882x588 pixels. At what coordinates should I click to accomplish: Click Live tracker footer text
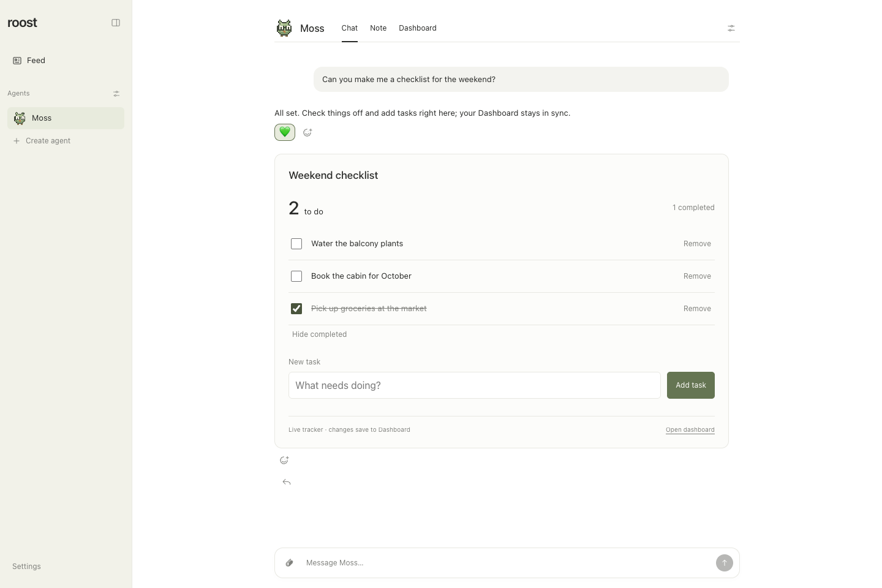[349, 430]
